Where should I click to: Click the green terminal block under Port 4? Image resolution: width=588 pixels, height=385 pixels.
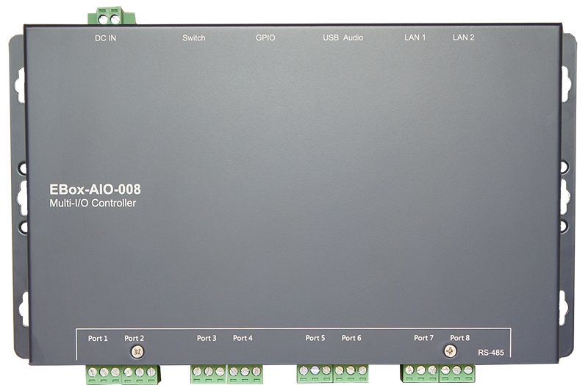(245, 374)
